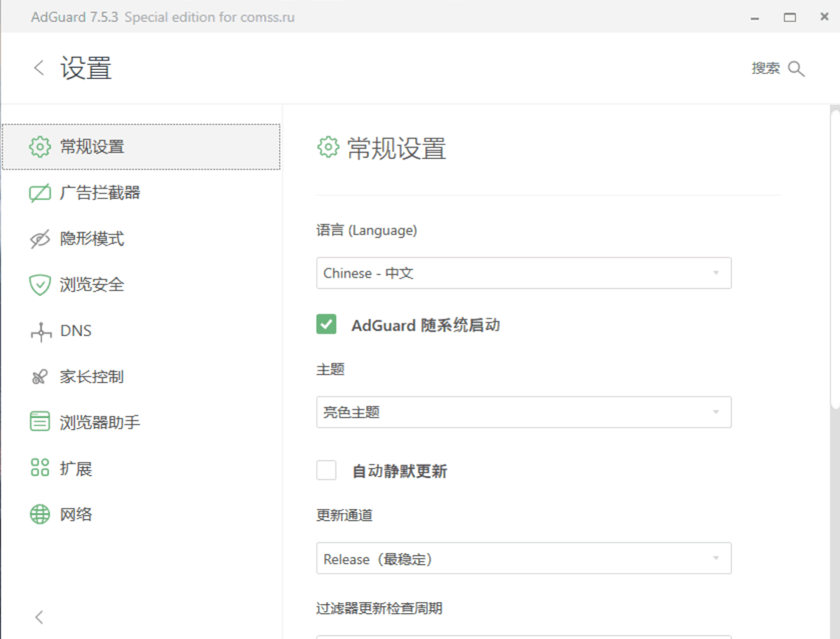Toggle AdGuard 随系统启动 checkbox

(x=326, y=324)
